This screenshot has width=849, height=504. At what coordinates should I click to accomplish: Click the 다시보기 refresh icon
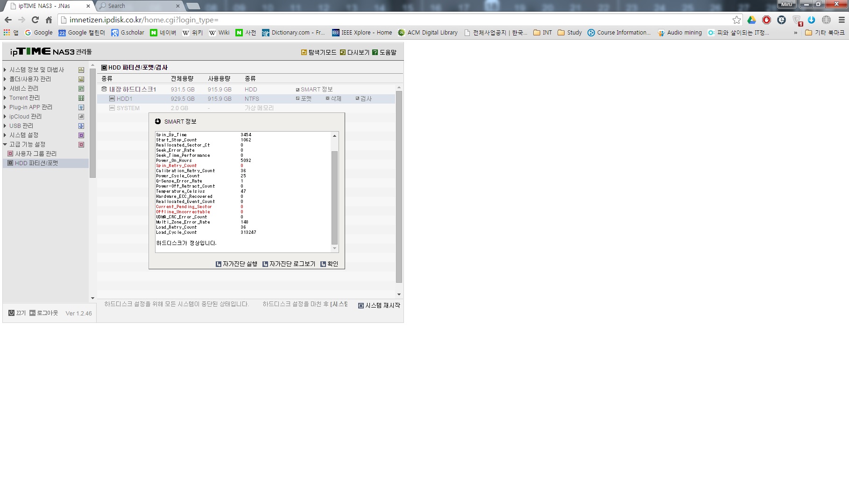[343, 52]
